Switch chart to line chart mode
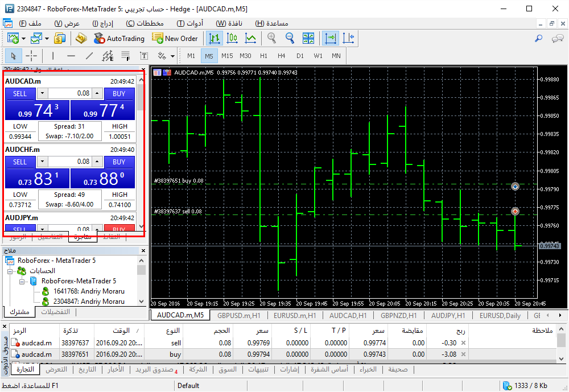569x392 pixels. pos(250,38)
